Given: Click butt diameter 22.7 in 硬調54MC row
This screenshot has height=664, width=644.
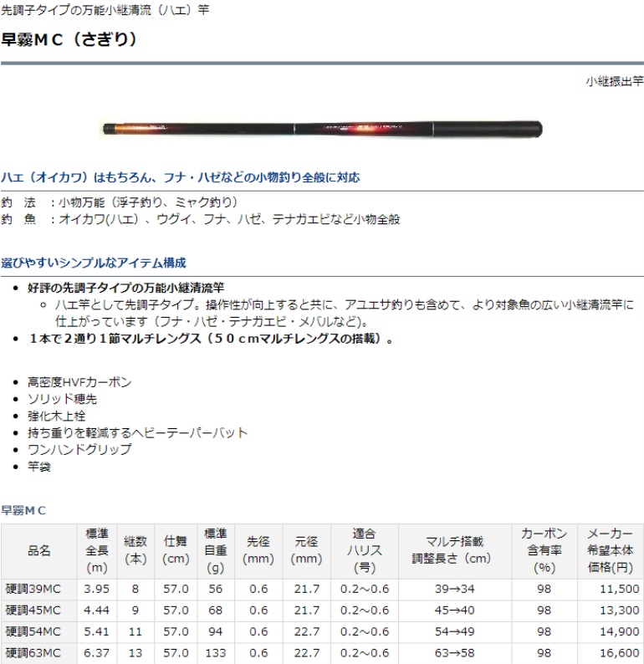Looking at the screenshot, I should click(x=307, y=632).
